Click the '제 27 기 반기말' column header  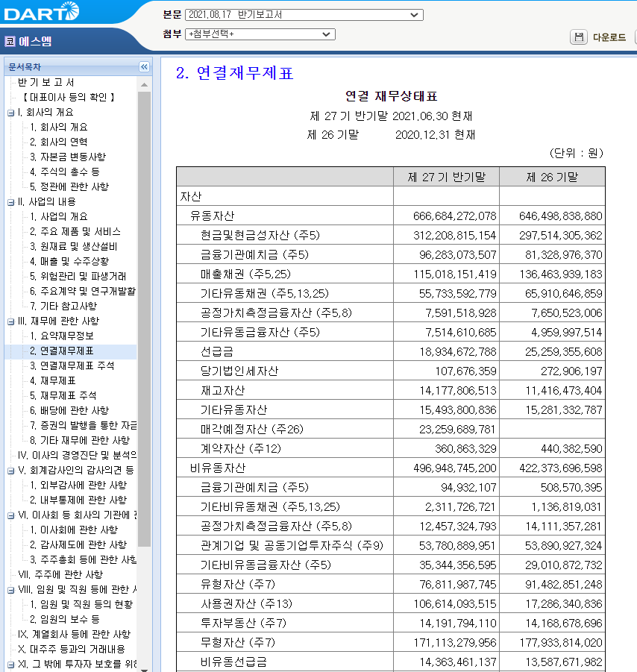447,177
